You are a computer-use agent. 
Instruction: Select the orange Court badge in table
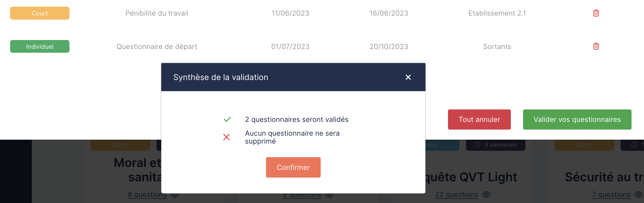pyautogui.click(x=40, y=13)
